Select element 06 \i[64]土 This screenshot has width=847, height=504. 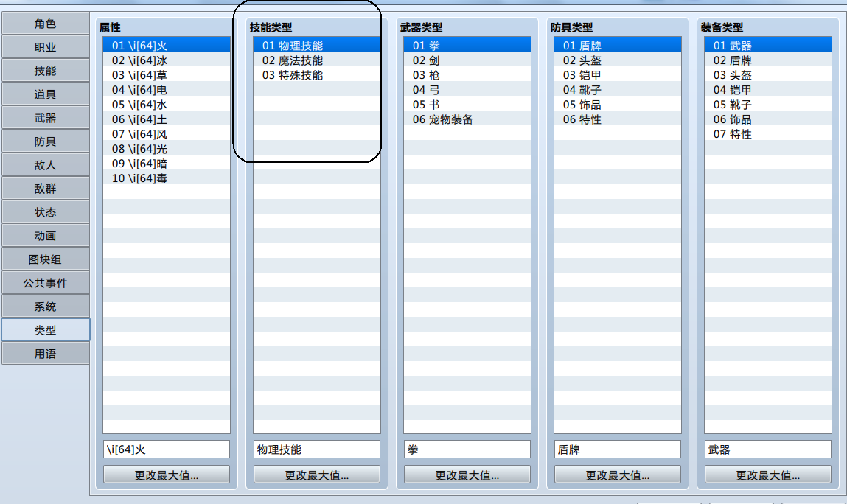167,119
